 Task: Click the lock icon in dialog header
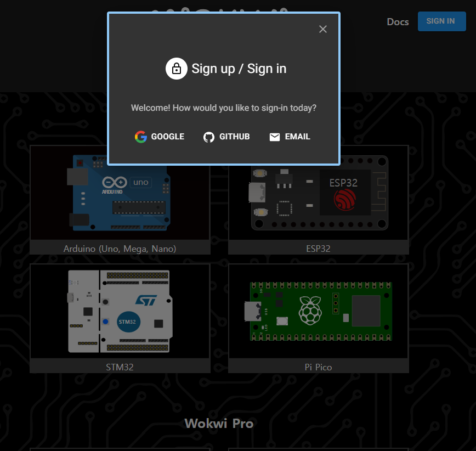pos(177,69)
